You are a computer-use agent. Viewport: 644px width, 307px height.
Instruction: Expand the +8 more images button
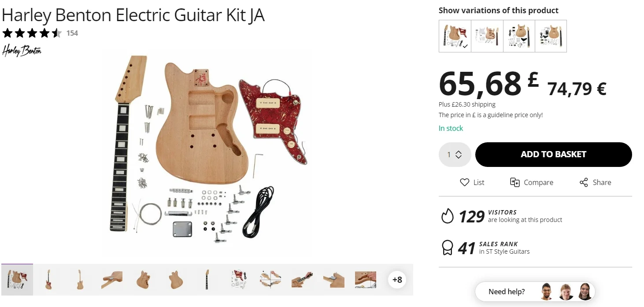[397, 280]
